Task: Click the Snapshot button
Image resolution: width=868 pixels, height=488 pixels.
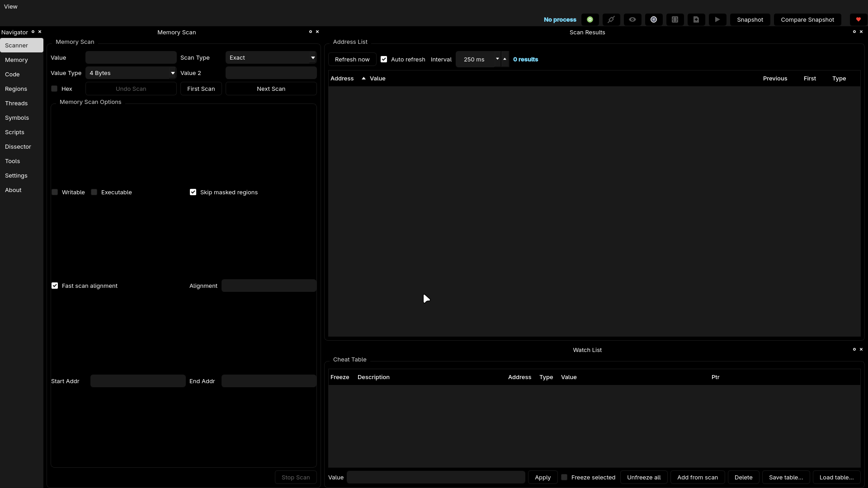Action: point(750,19)
